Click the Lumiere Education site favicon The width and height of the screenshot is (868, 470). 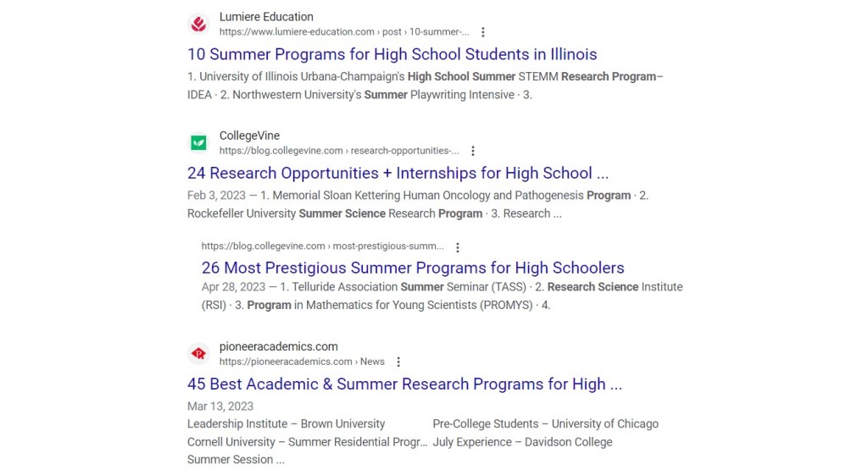pos(198,24)
